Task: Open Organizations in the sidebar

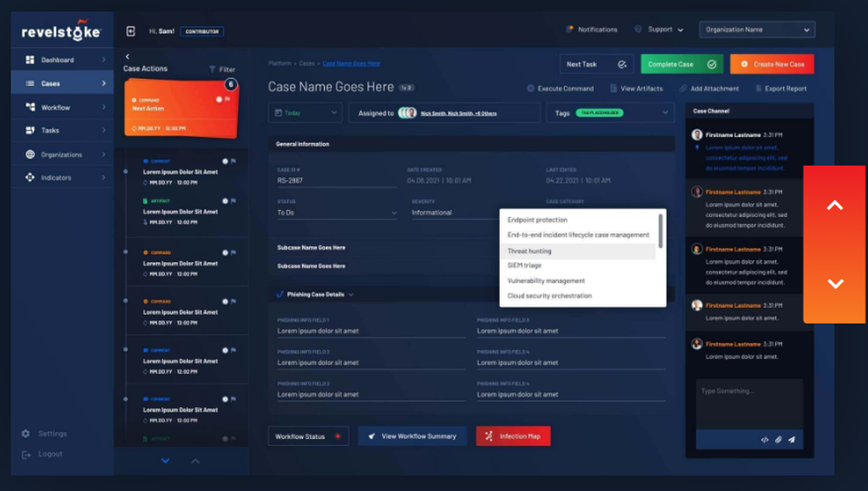Action: click(x=62, y=154)
